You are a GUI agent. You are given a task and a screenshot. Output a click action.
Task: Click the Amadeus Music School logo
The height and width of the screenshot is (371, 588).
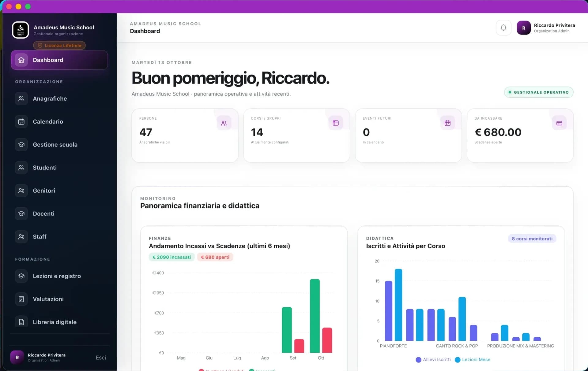(21, 30)
